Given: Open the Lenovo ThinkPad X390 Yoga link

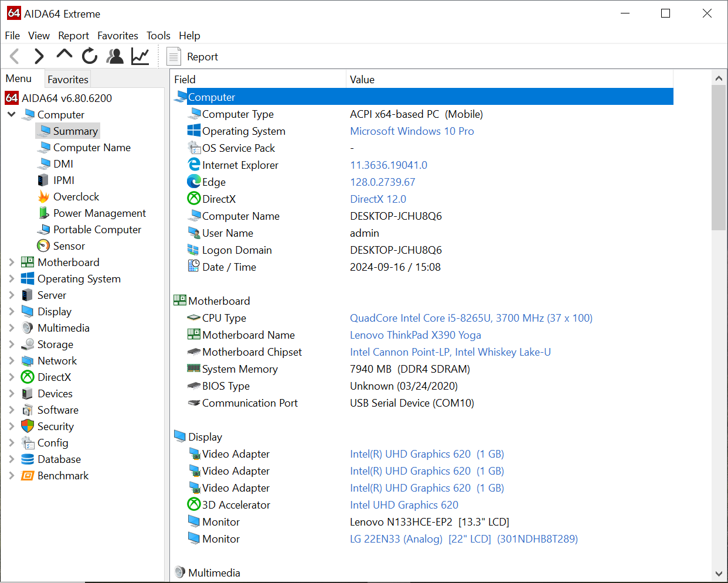Looking at the screenshot, I should pyautogui.click(x=416, y=335).
